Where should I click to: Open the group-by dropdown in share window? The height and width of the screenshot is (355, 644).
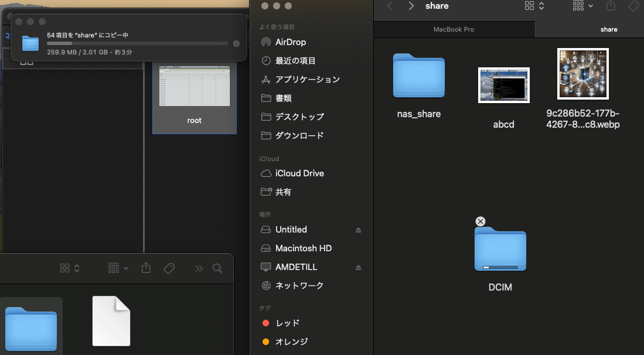[582, 6]
